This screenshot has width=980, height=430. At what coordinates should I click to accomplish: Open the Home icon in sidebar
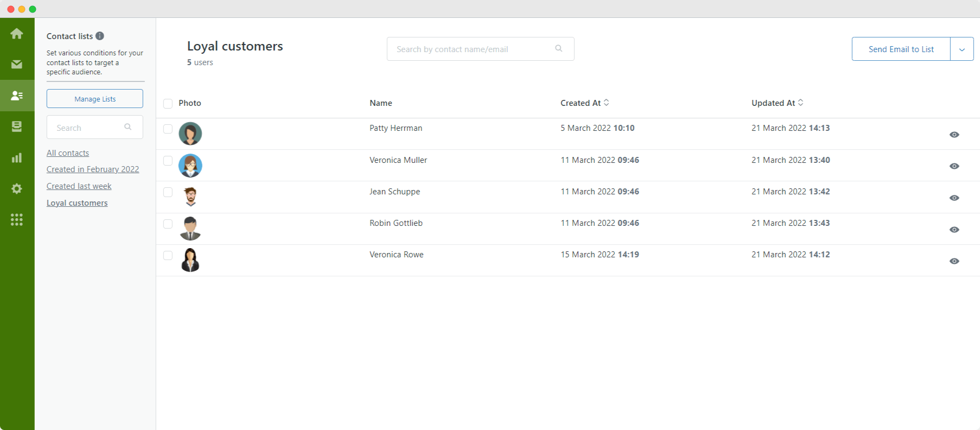(x=17, y=34)
